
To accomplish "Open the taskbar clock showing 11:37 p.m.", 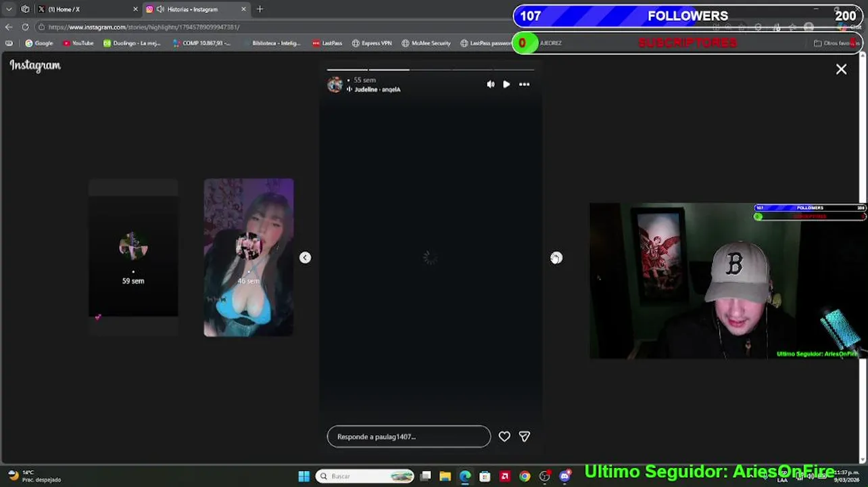I will coord(846,476).
